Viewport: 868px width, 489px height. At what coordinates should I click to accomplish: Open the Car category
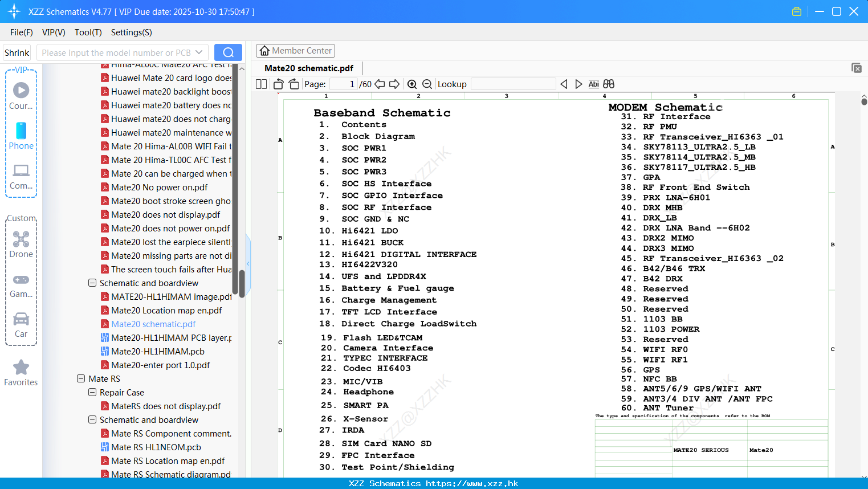point(21,325)
